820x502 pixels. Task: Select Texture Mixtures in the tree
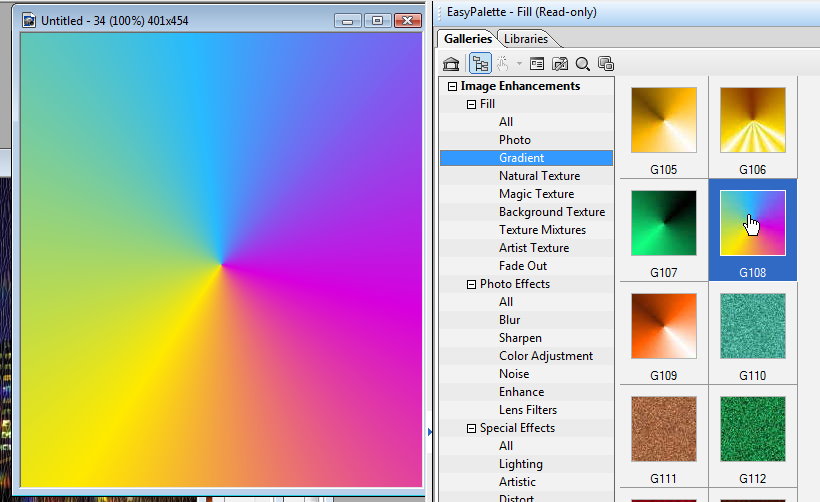[542, 230]
